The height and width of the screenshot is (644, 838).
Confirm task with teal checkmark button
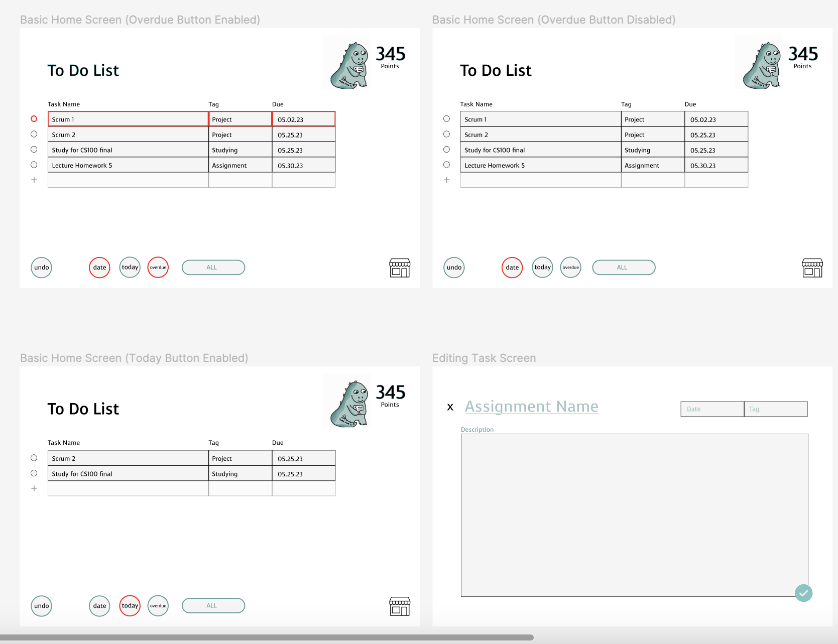[x=803, y=593]
